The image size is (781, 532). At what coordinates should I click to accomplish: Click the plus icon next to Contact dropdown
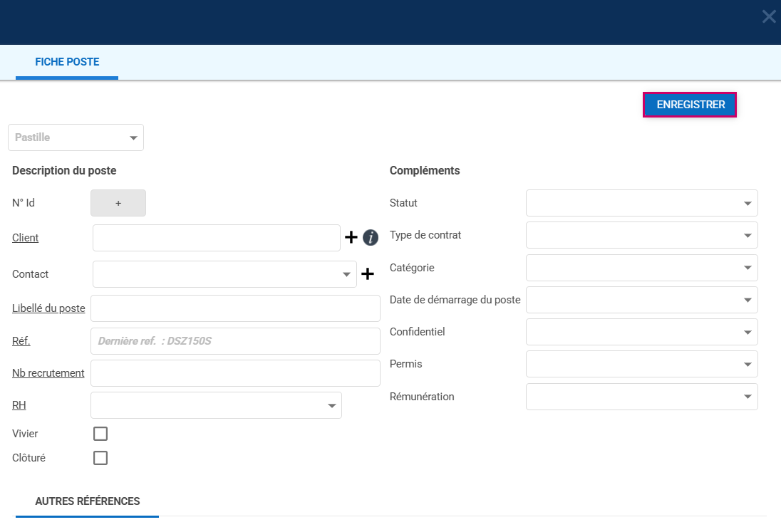point(368,274)
